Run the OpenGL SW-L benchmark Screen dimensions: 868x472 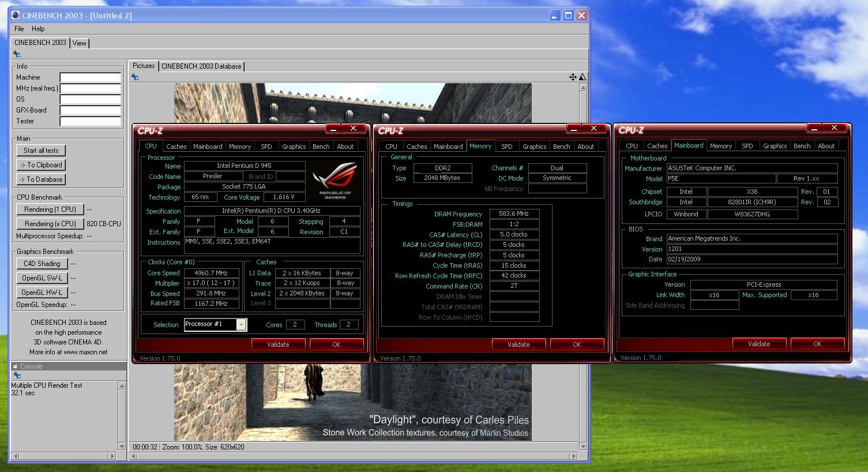(42, 278)
